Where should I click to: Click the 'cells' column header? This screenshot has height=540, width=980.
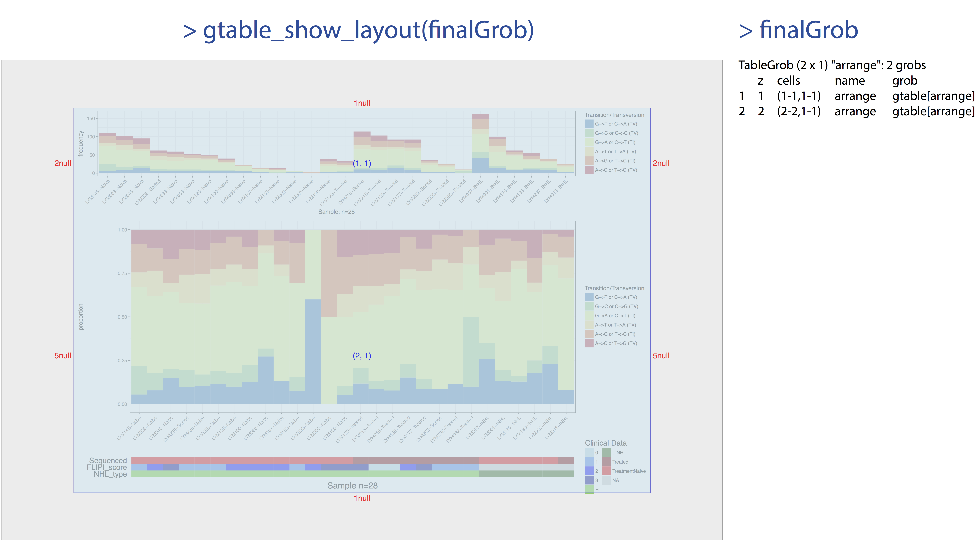coord(788,81)
